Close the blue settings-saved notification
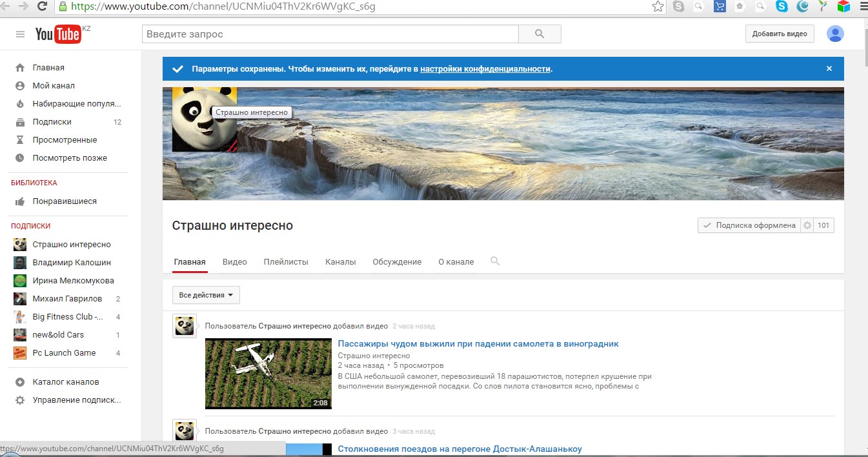This screenshot has width=868, height=457. 829,68
